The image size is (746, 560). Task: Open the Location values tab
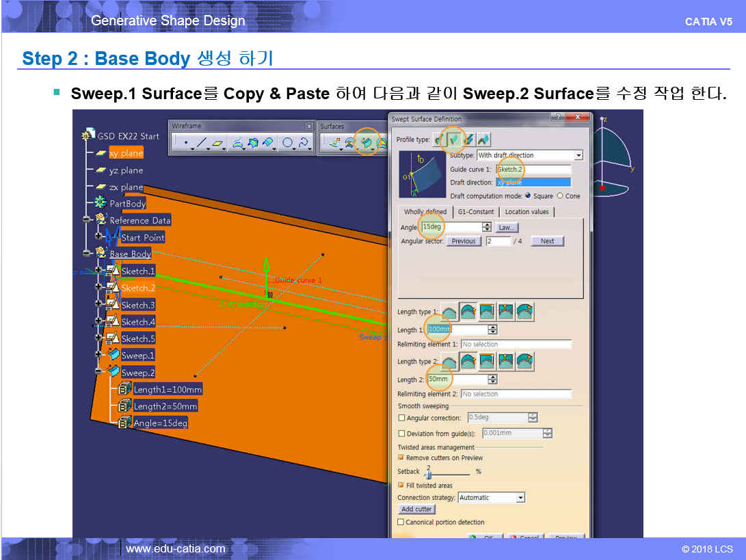527,212
